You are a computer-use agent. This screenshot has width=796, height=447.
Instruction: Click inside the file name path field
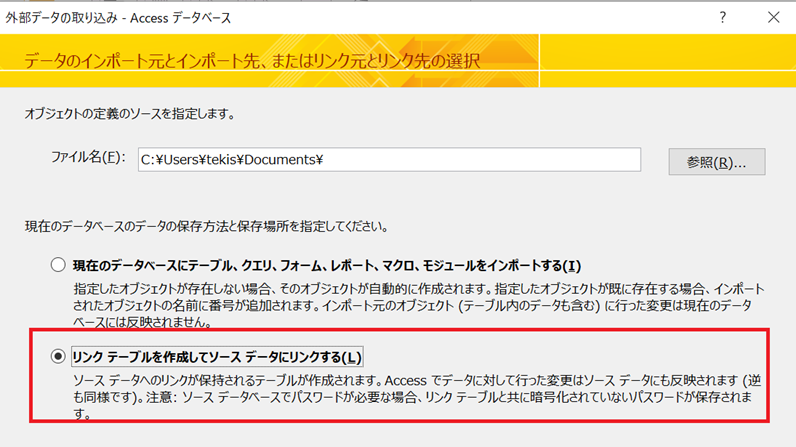pos(388,160)
